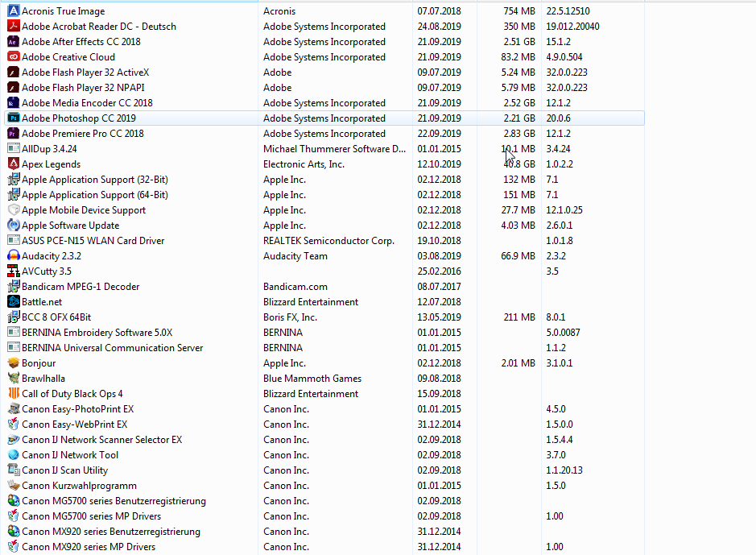Click the Canon Easy-WebPrint EX icon

[x=14, y=425]
